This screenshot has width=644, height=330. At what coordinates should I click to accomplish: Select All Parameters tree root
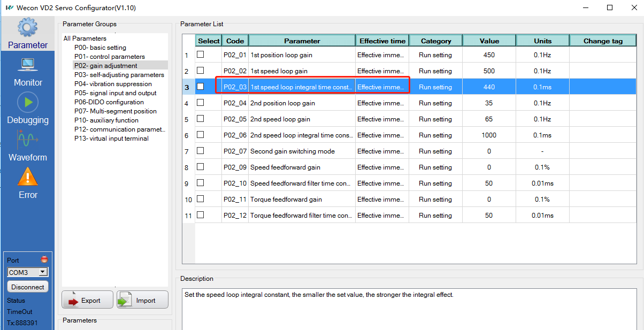coord(85,39)
